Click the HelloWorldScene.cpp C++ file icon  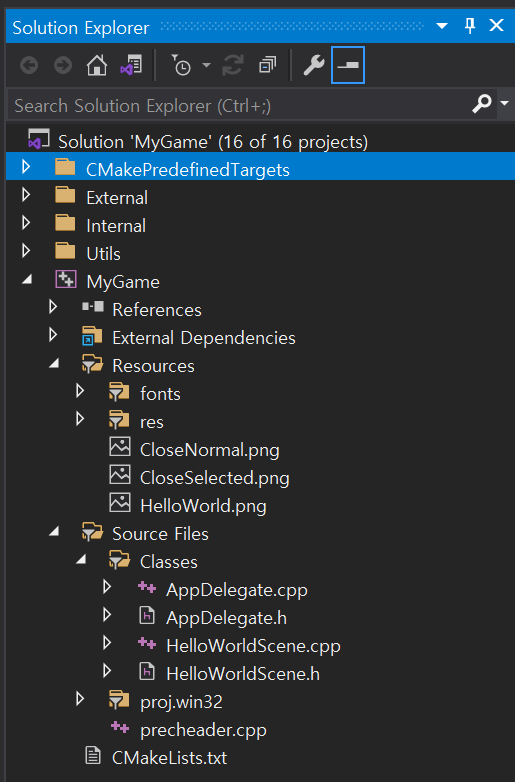click(x=147, y=643)
